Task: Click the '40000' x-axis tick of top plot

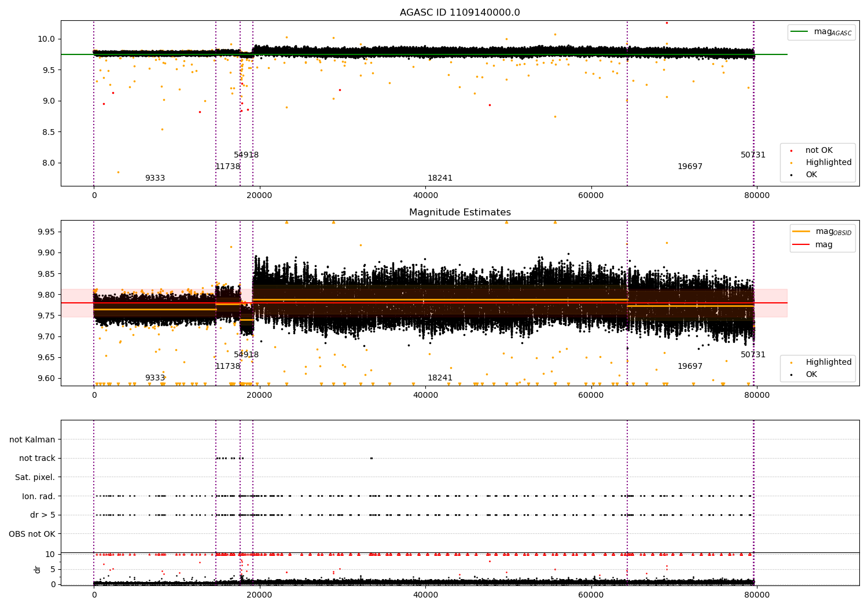Action: 425,196
